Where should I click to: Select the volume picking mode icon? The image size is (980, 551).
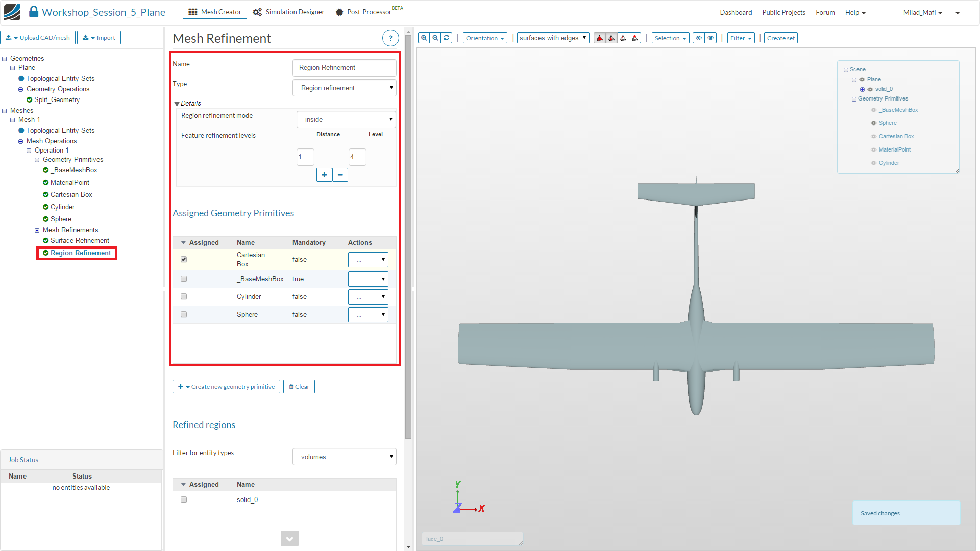600,38
